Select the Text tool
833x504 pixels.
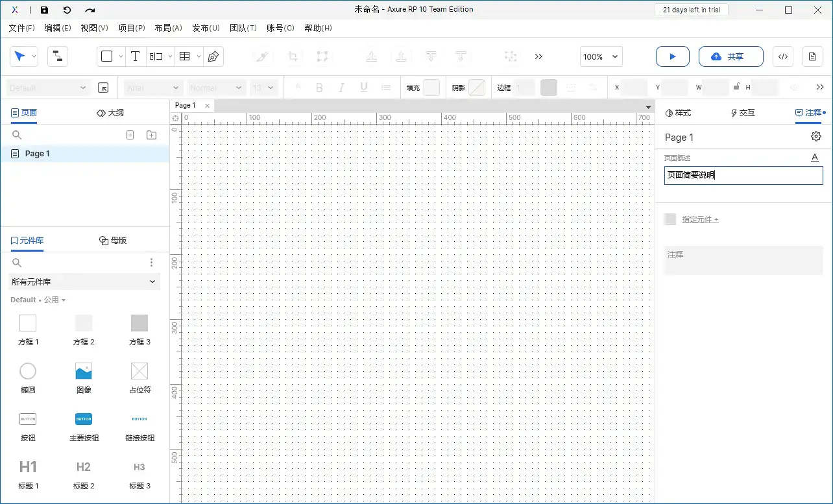click(135, 56)
